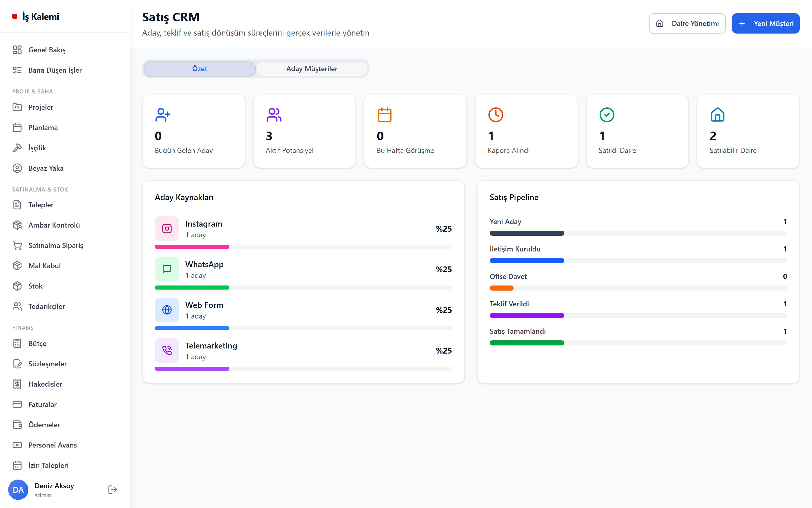Click the logout icon beside Deniz Aksoy
Screen dimensions: 812x508
point(112,489)
